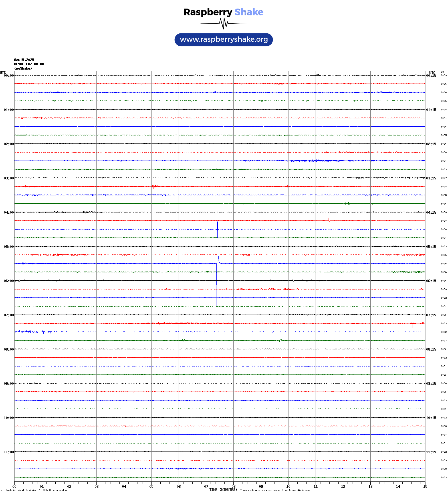
Task: Select the 06:00 hour label on left
Action: (x=9, y=281)
